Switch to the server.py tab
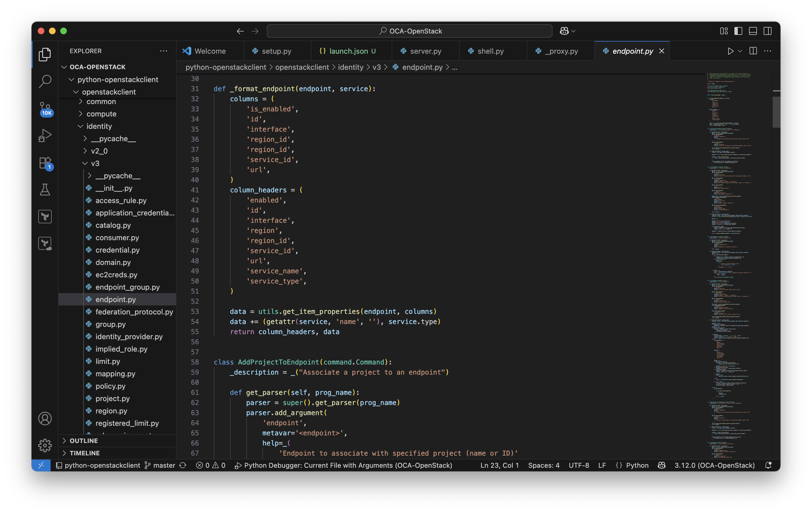The width and height of the screenshot is (812, 513). click(425, 51)
